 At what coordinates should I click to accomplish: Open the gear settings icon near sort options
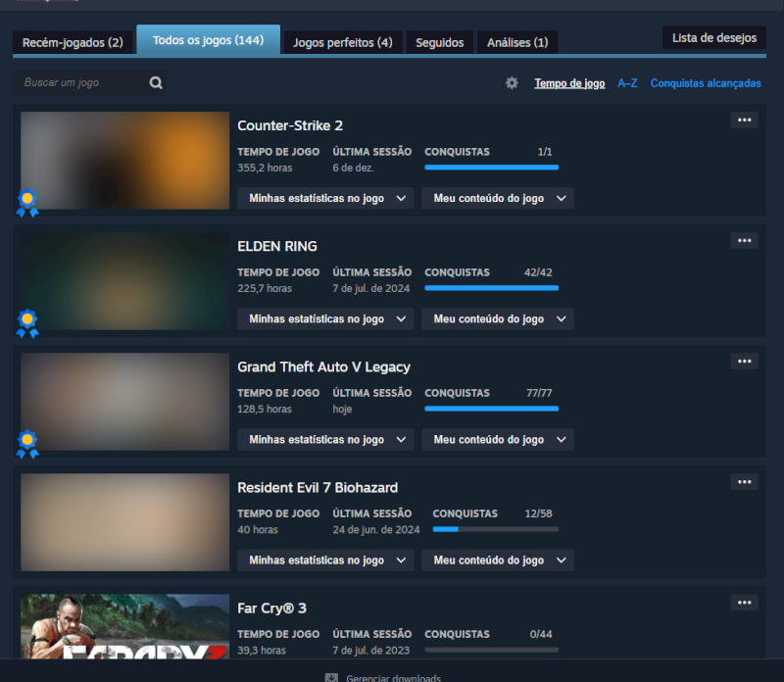[x=512, y=83]
